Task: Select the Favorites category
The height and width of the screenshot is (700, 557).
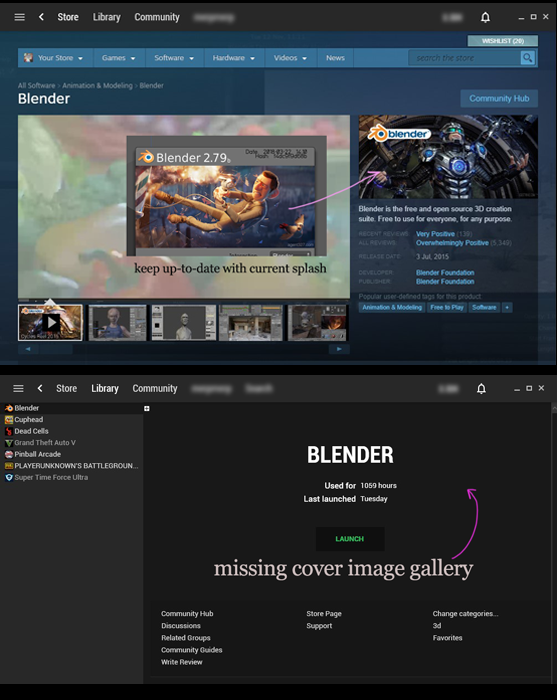Action: [x=447, y=638]
